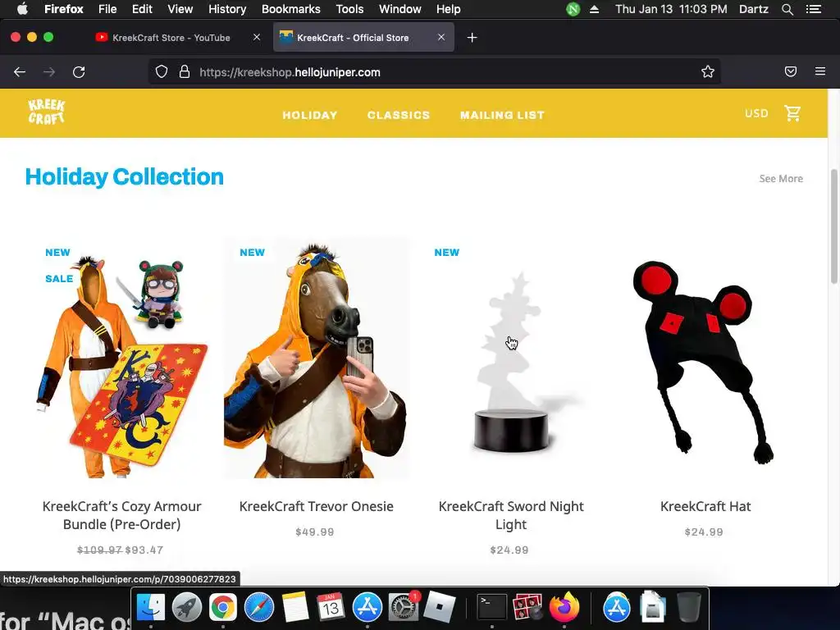Open Firefox hamburger application menu
The width and height of the screenshot is (840, 630).
[x=820, y=72]
